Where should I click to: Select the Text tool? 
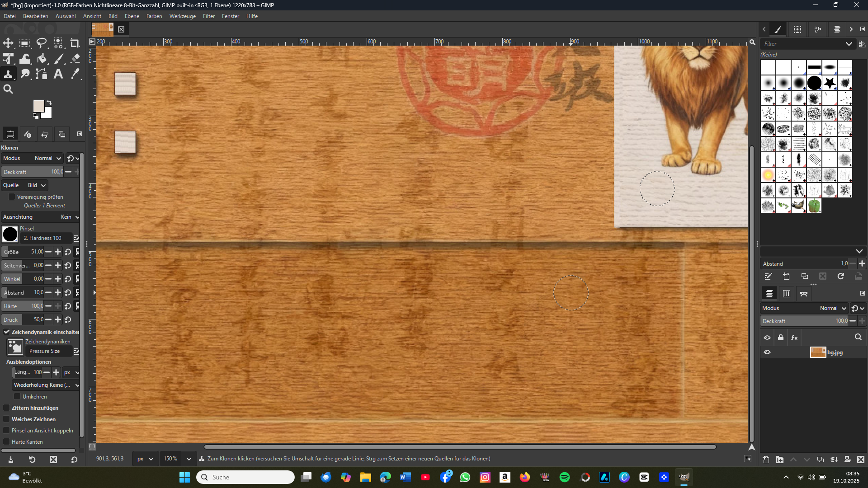pos(58,74)
